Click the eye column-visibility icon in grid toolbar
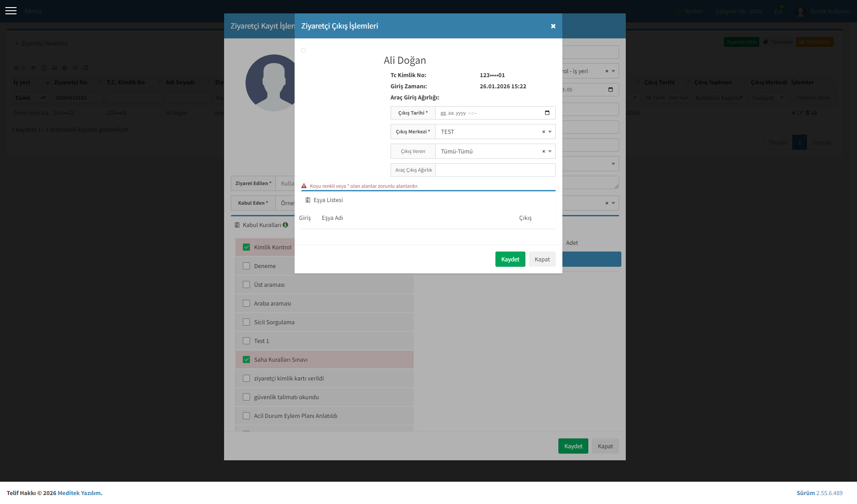The height and width of the screenshot is (504, 857). [x=33, y=68]
